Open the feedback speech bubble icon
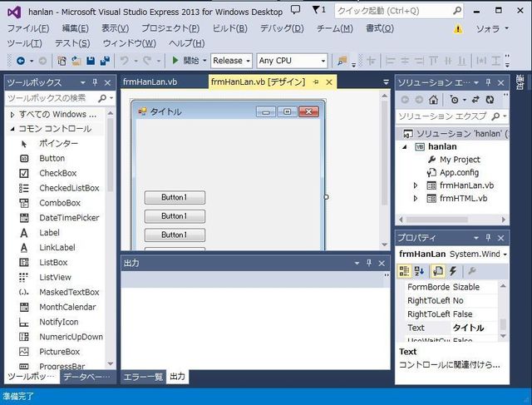 point(296,10)
